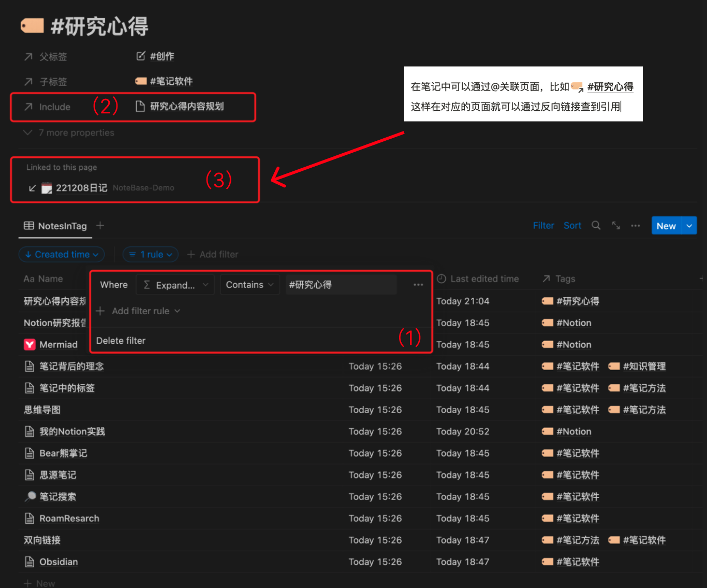
Task: Click the page icon of Obsidian row
Action: pos(30,562)
